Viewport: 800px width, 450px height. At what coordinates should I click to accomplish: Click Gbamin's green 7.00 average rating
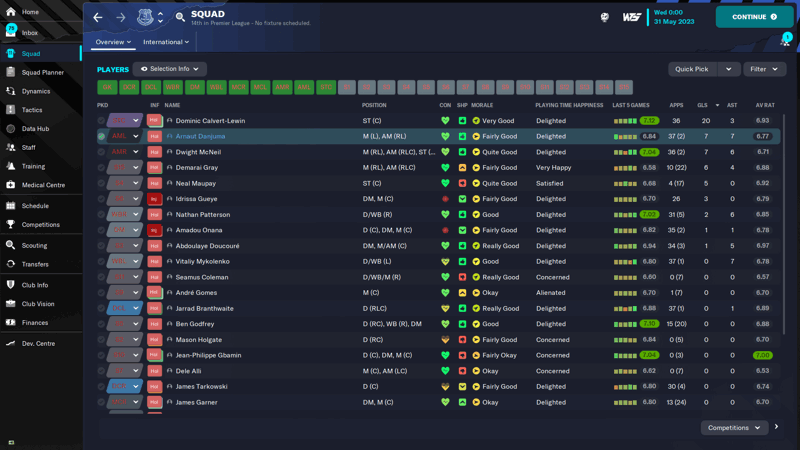(763, 355)
